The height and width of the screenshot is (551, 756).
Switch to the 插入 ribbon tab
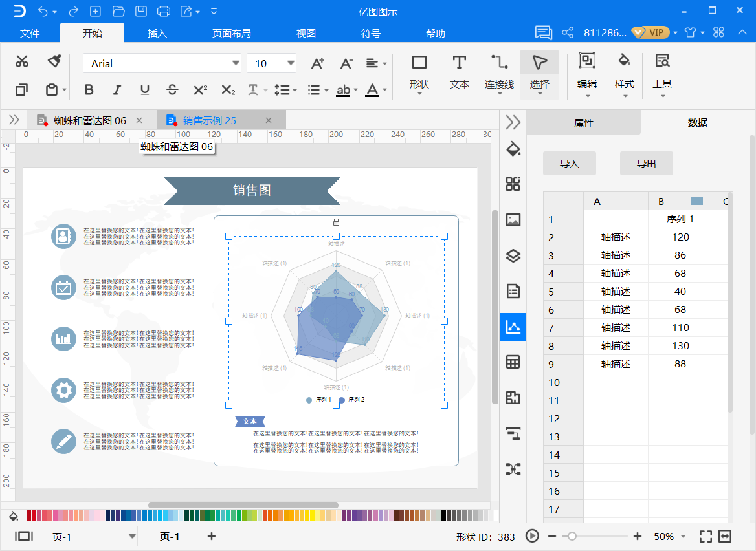point(157,33)
